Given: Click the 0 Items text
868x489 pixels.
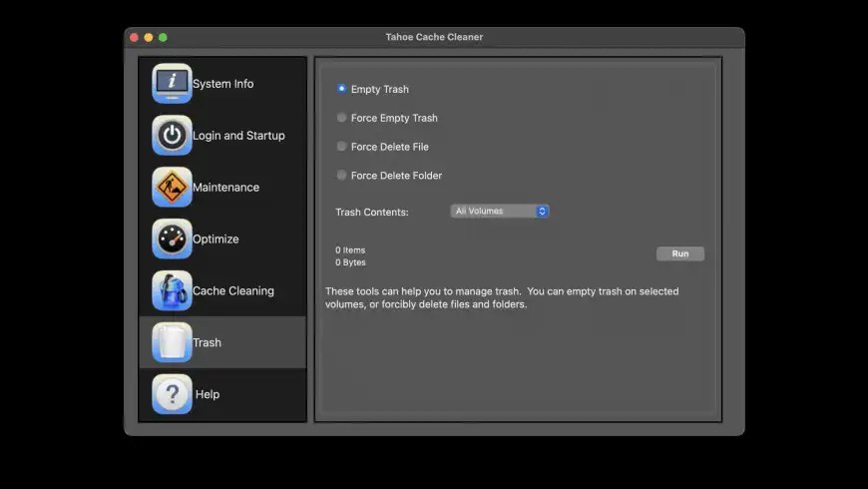Looking at the screenshot, I should click(350, 250).
